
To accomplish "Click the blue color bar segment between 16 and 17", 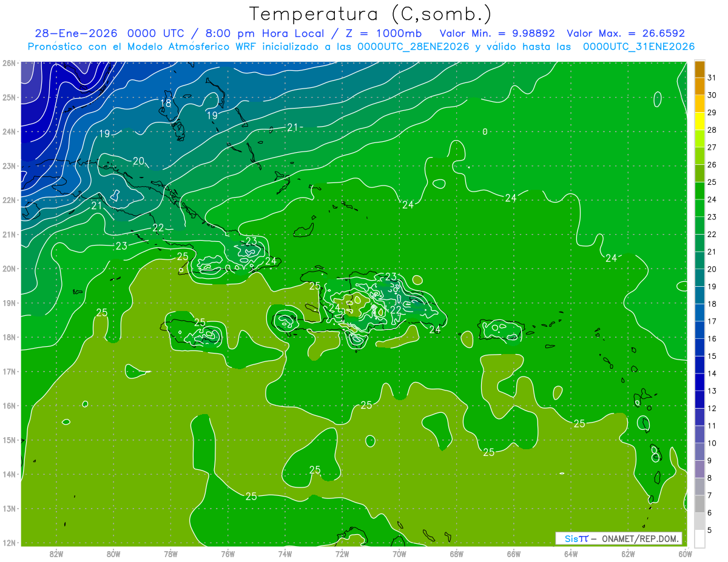I will coord(699,330).
